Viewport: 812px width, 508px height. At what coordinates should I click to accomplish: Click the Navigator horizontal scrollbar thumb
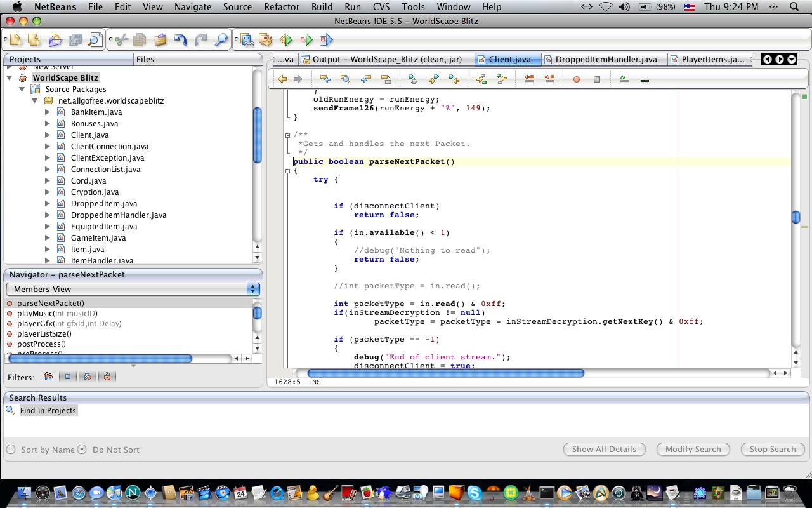click(100, 358)
